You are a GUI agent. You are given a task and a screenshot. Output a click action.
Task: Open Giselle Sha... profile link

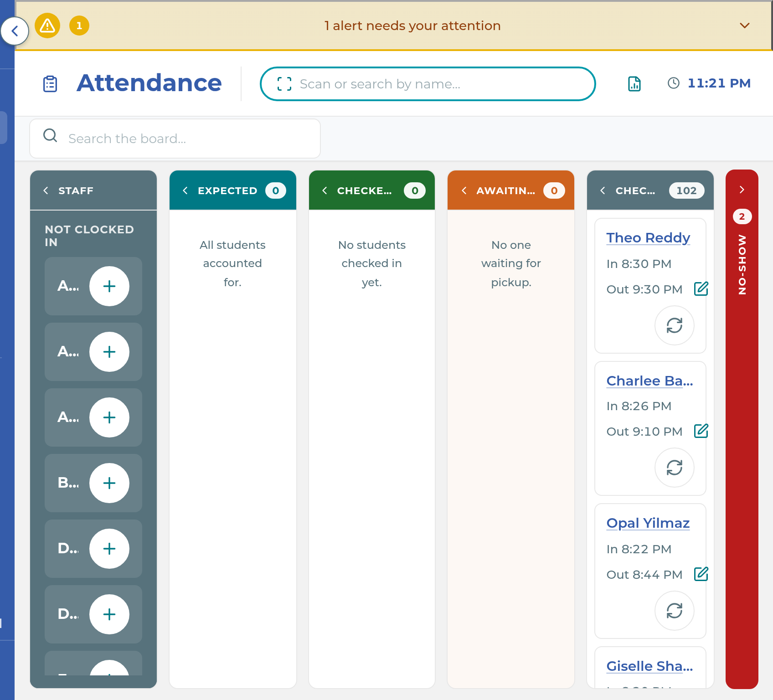pos(649,666)
